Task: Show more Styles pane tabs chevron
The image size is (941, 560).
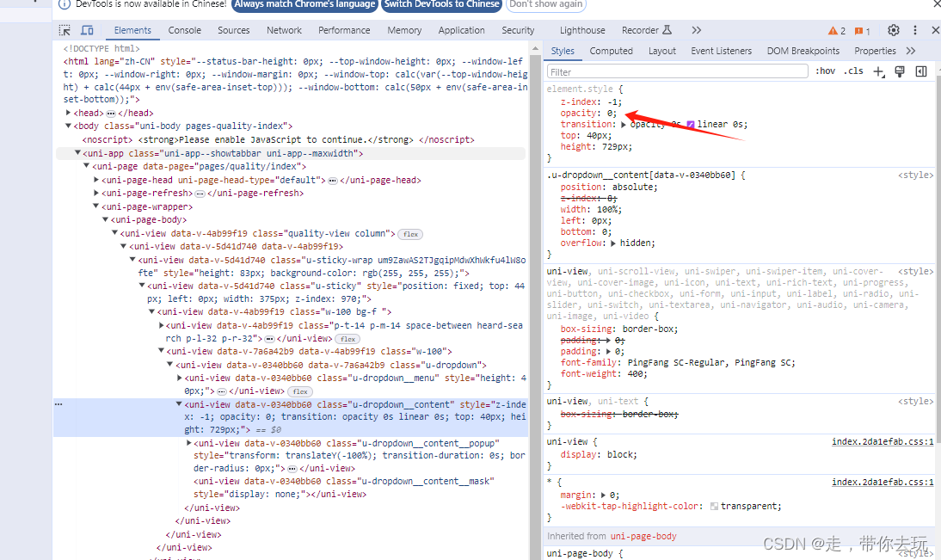Action: 911,51
